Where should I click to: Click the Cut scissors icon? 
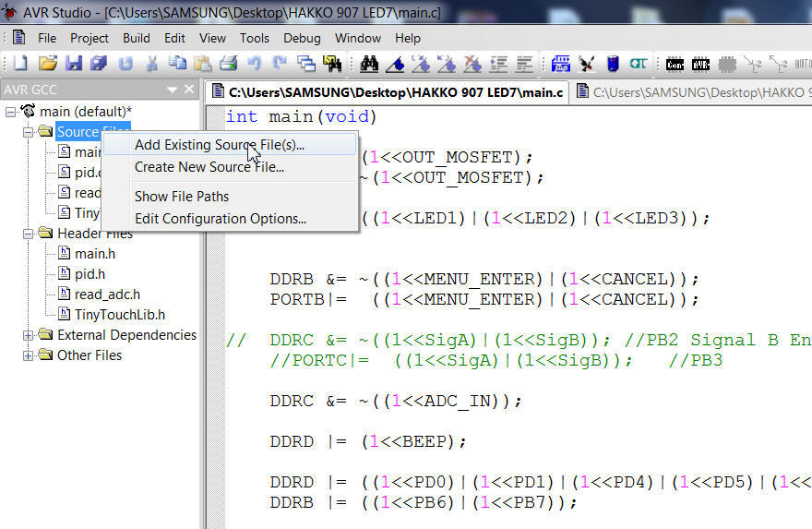click(x=151, y=64)
